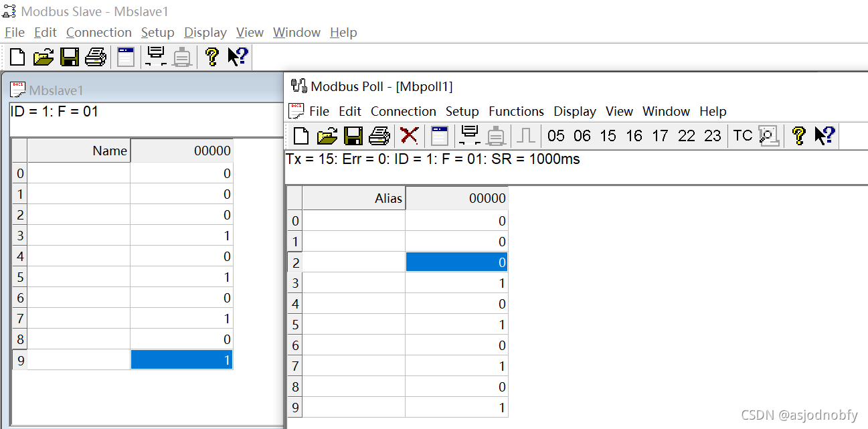
Task: Select highlighted value cell in Mbslave1 row 9
Action: click(182, 360)
